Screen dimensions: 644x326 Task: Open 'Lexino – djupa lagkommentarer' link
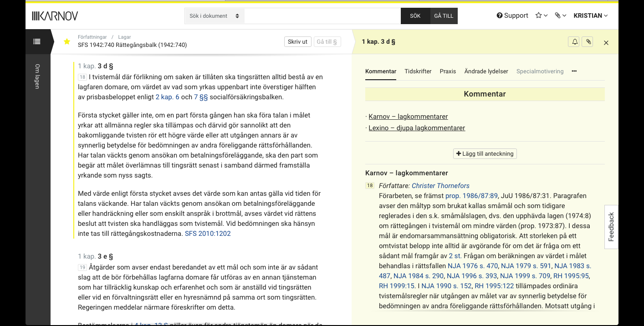click(x=417, y=128)
